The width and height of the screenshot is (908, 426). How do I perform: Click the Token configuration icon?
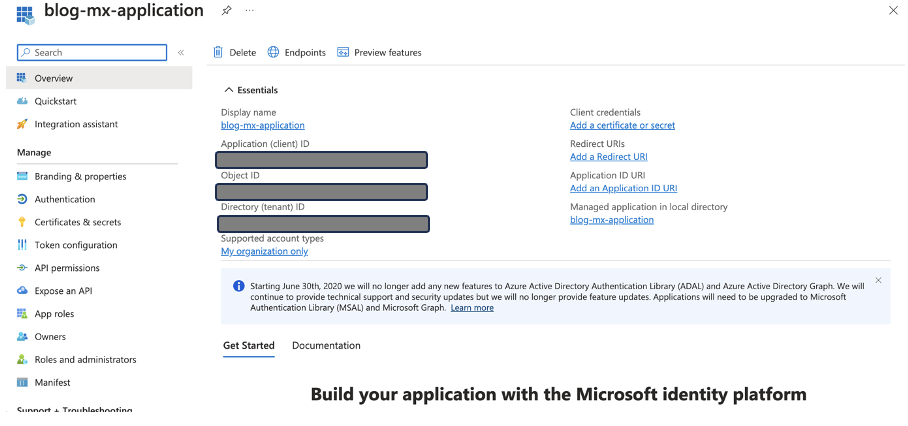(x=22, y=245)
